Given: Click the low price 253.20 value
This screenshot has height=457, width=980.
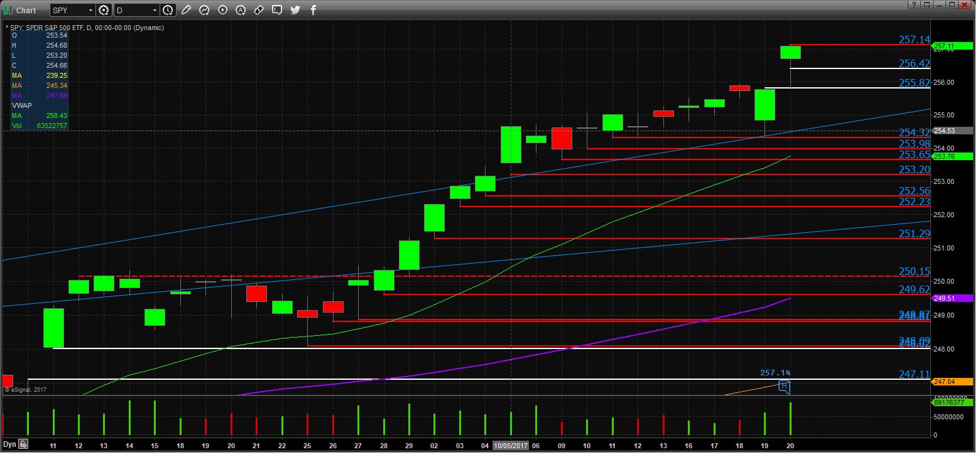Looking at the screenshot, I should [x=57, y=55].
